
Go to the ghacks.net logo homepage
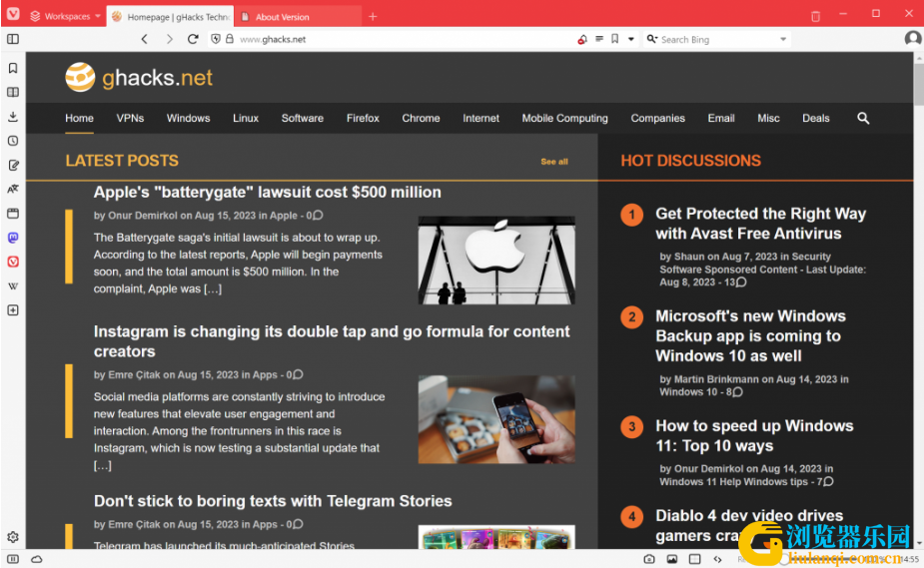pyautogui.click(x=139, y=77)
